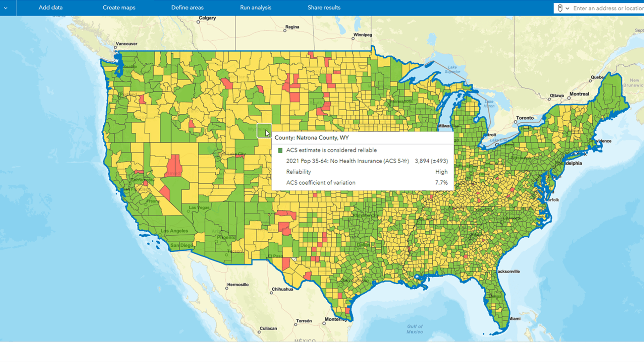644x362 pixels.
Task: Click the green reliability legend square in popup
Action: tap(280, 150)
